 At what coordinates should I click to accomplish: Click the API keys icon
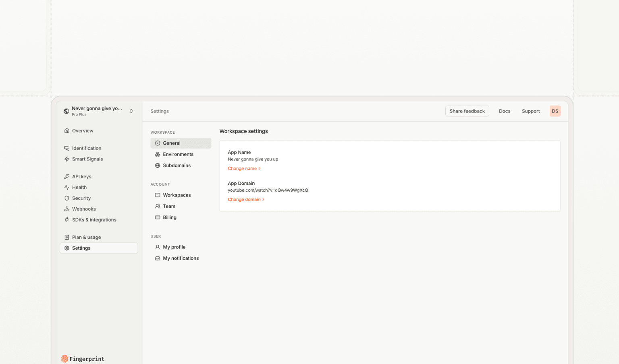(67, 176)
